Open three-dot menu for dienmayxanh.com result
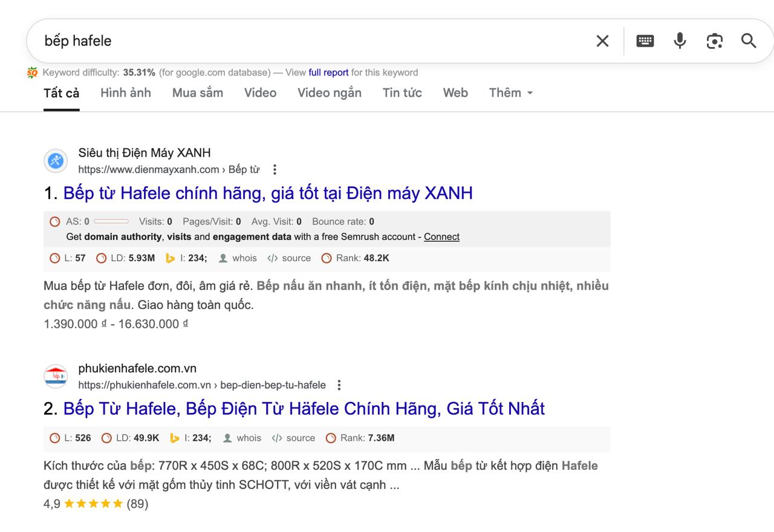The width and height of the screenshot is (774, 532). coord(275,170)
